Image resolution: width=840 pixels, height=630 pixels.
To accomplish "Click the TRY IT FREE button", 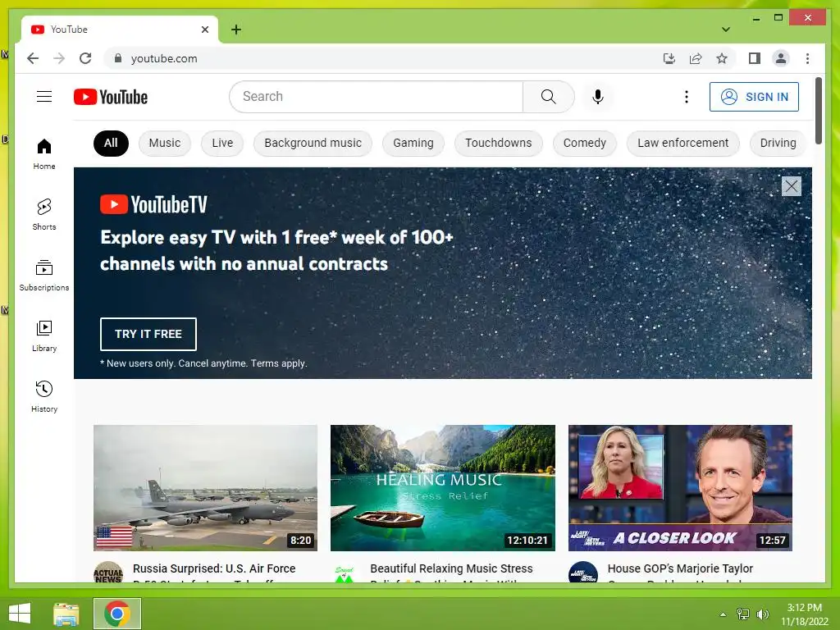I will pyautogui.click(x=148, y=334).
